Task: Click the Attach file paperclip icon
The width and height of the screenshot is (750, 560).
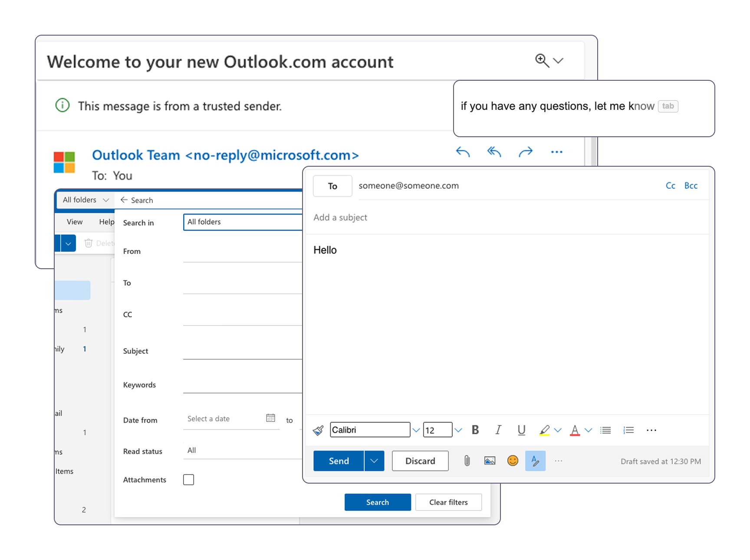Action: click(467, 461)
